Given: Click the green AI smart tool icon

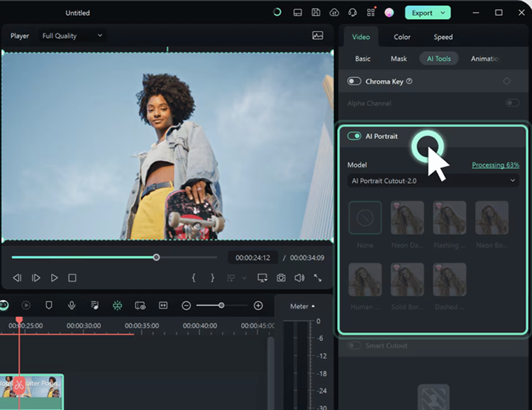Looking at the screenshot, I should click(x=117, y=306).
